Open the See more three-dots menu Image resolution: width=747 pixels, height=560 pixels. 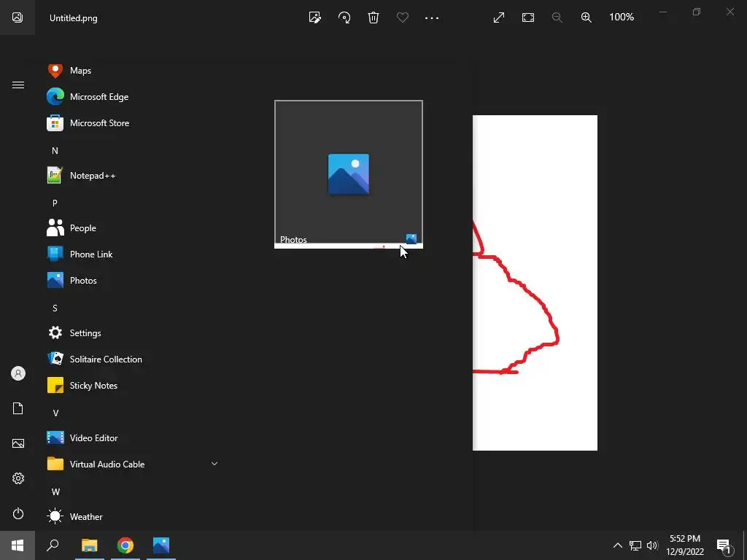point(432,17)
